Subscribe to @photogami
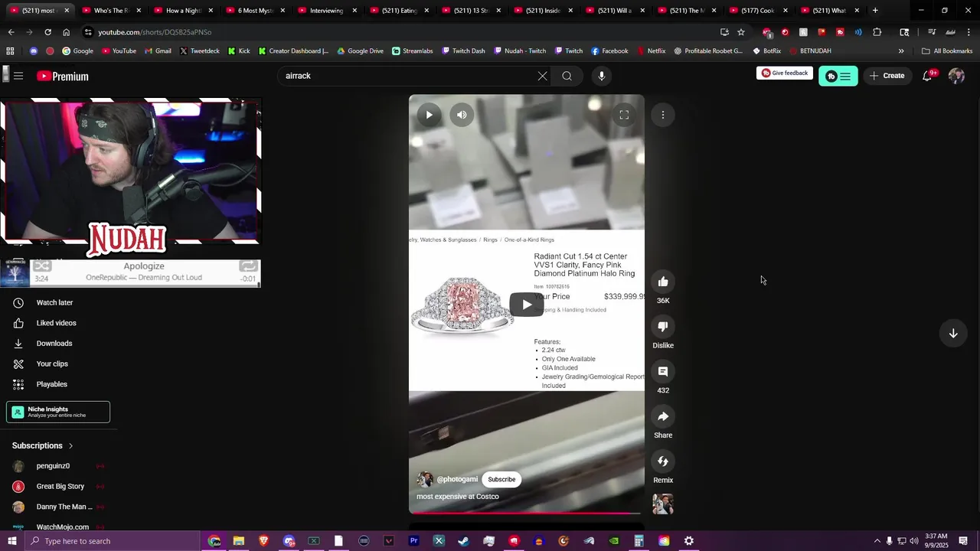980x551 pixels. 501,479
